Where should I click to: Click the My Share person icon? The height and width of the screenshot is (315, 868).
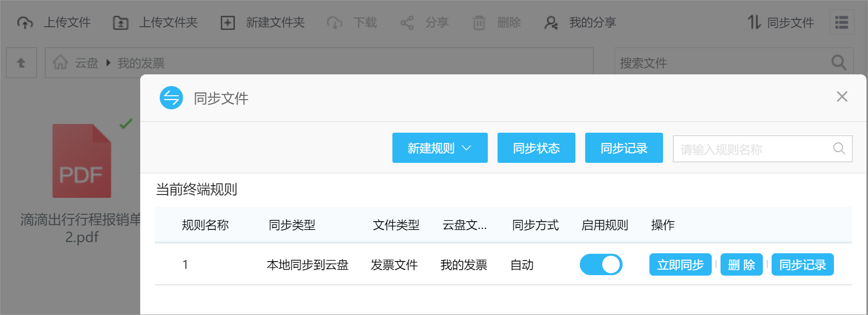click(x=551, y=23)
